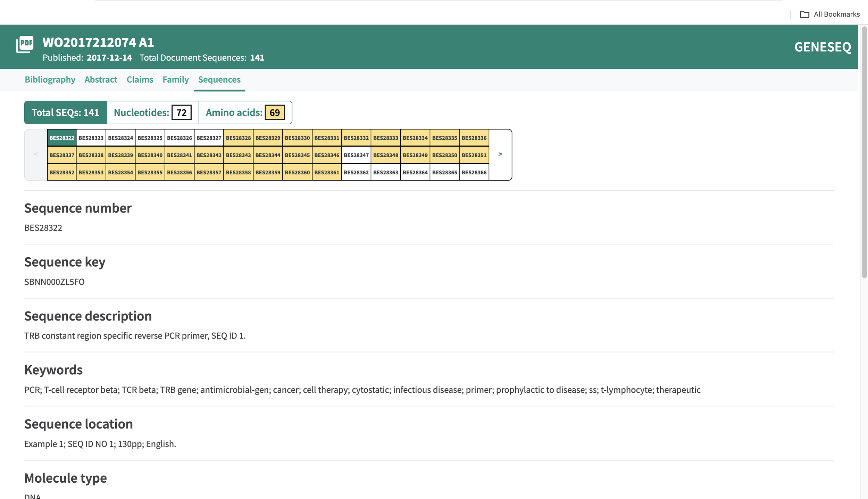
Task: Open the All Bookmarks folder
Action: pyautogui.click(x=830, y=14)
